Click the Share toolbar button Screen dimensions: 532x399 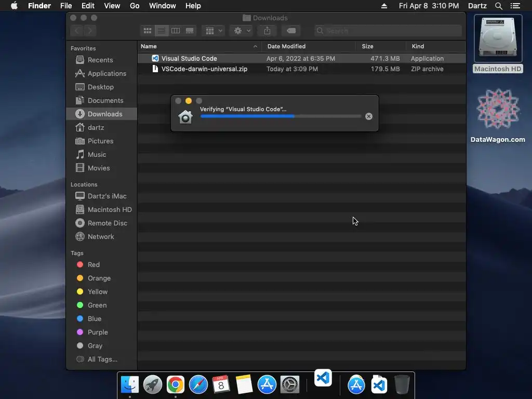point(268,31)
